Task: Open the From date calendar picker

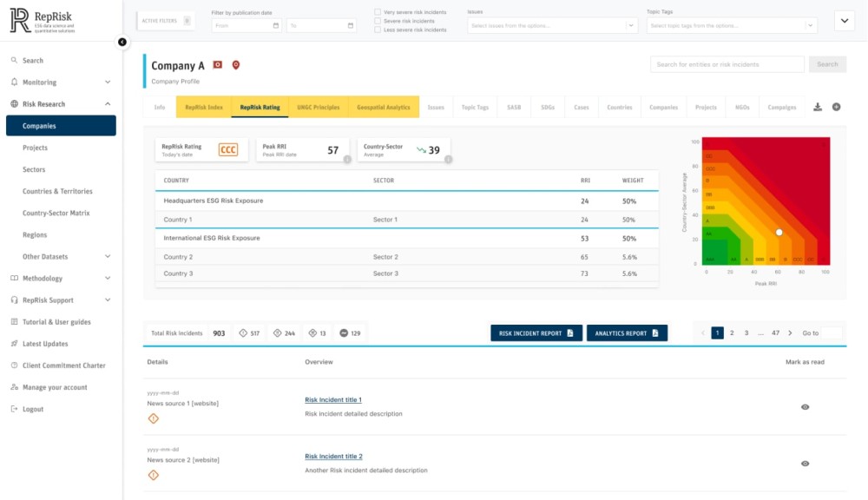Action: (x=276, y=26)
